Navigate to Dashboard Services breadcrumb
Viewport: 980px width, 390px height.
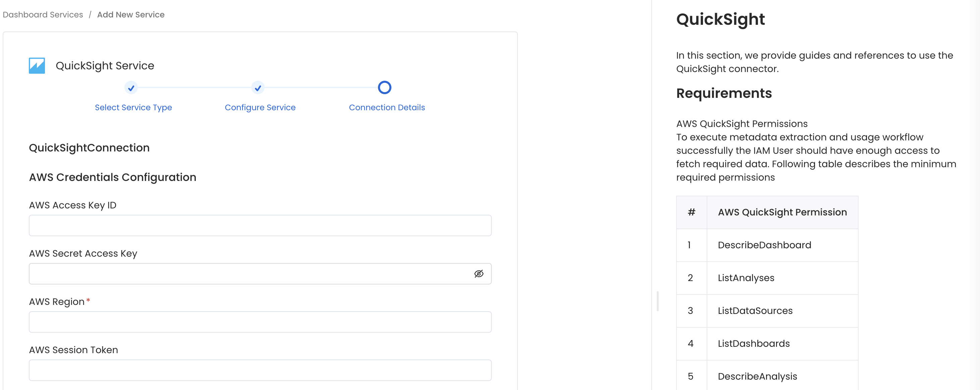click(43, 14)
